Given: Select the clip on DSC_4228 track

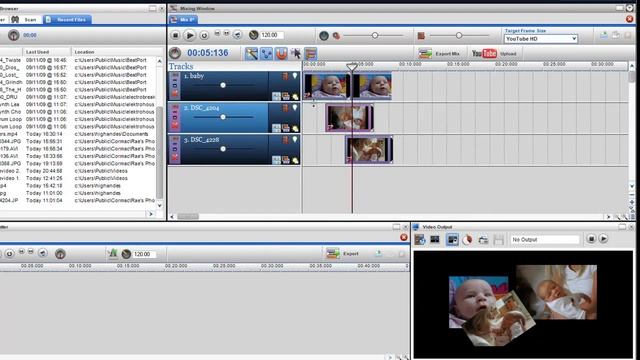Looking at the screenshot, I should pos(369,150).
